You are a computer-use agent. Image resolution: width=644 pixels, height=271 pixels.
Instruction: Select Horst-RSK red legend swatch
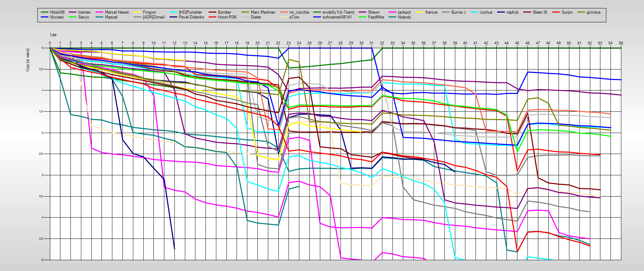point(212,17)
